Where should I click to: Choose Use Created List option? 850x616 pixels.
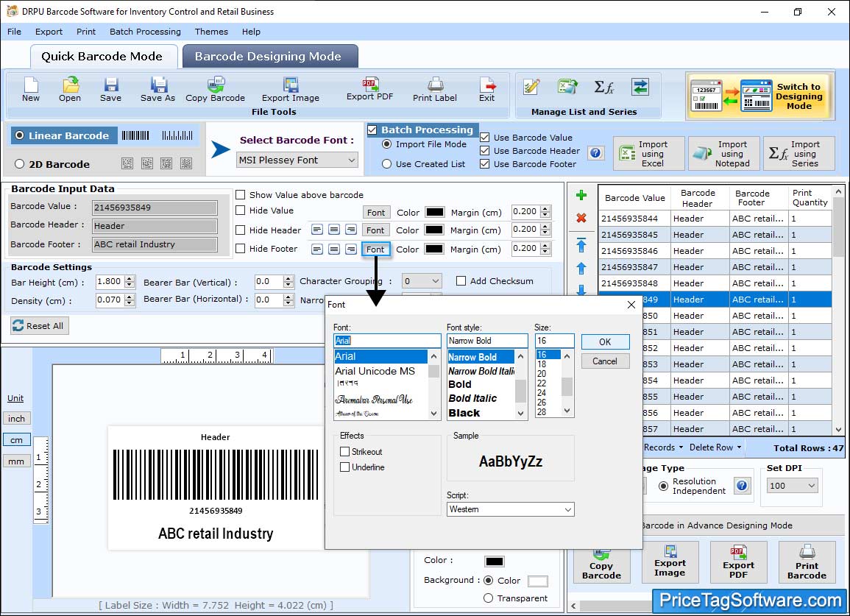[386, 164]
